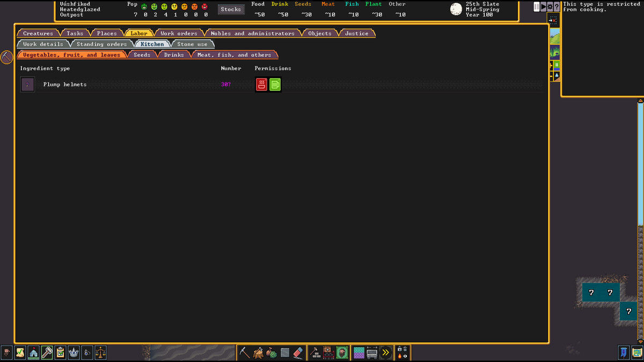Switch to the Work orders tab
This screenshot has height=362, width=644.
pos(179,33)
